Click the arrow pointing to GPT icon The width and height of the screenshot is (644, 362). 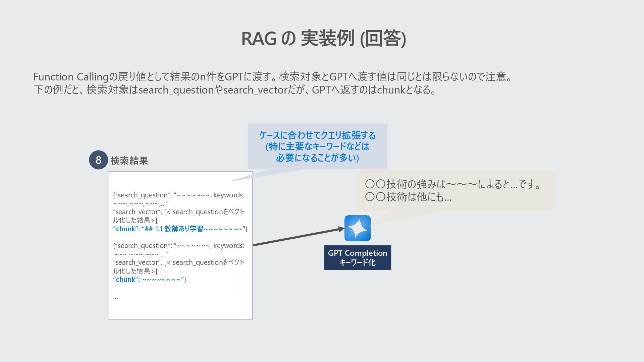tap(298, 237)
